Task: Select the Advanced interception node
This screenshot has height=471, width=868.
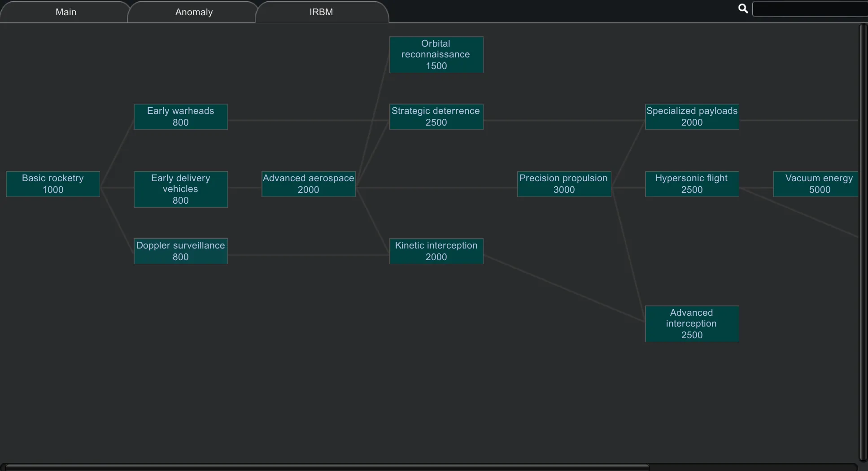Action: point(692,324)
